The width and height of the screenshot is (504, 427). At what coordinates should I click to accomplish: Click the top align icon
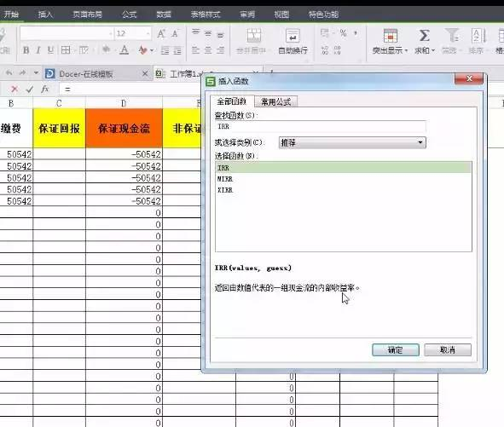(196, 32)
